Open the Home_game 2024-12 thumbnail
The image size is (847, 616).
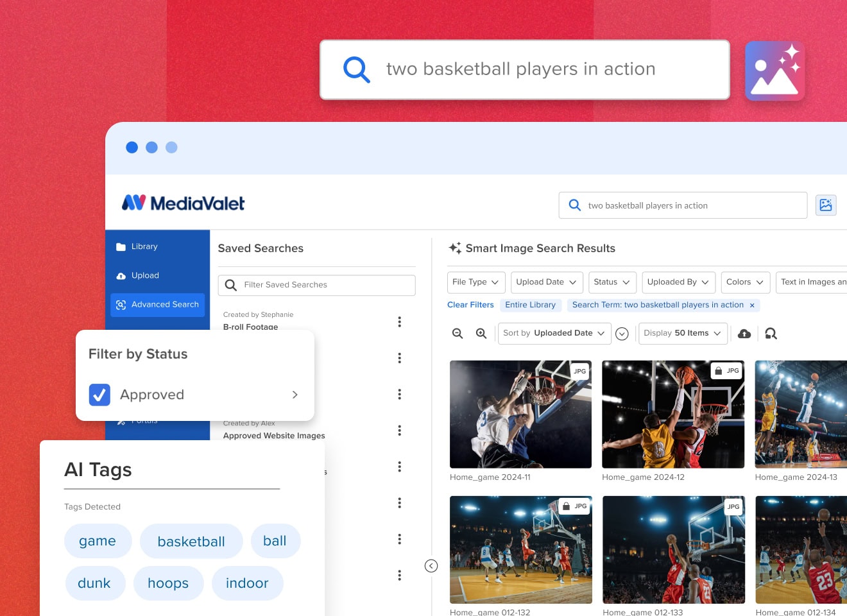pyautogui.click(x=673, y=415)
